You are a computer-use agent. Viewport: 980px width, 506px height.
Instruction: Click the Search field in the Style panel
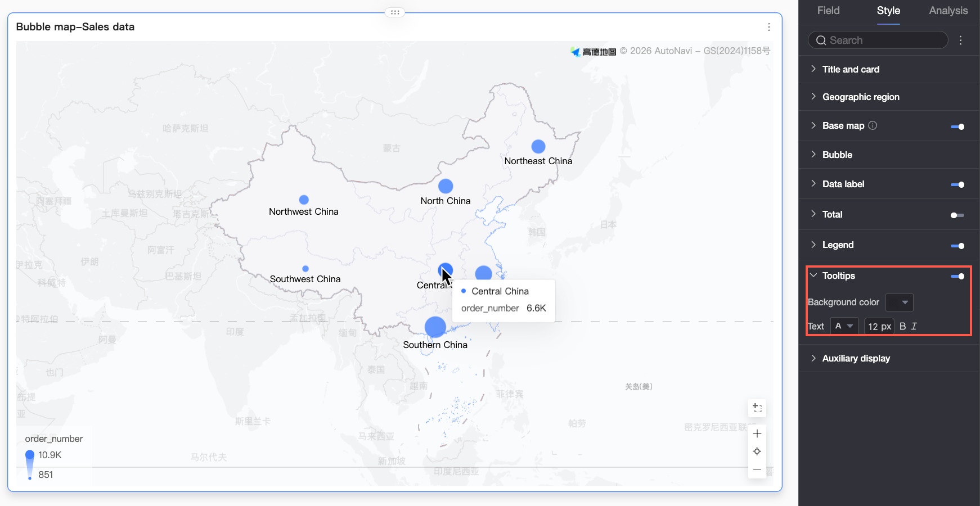(878, 40)
